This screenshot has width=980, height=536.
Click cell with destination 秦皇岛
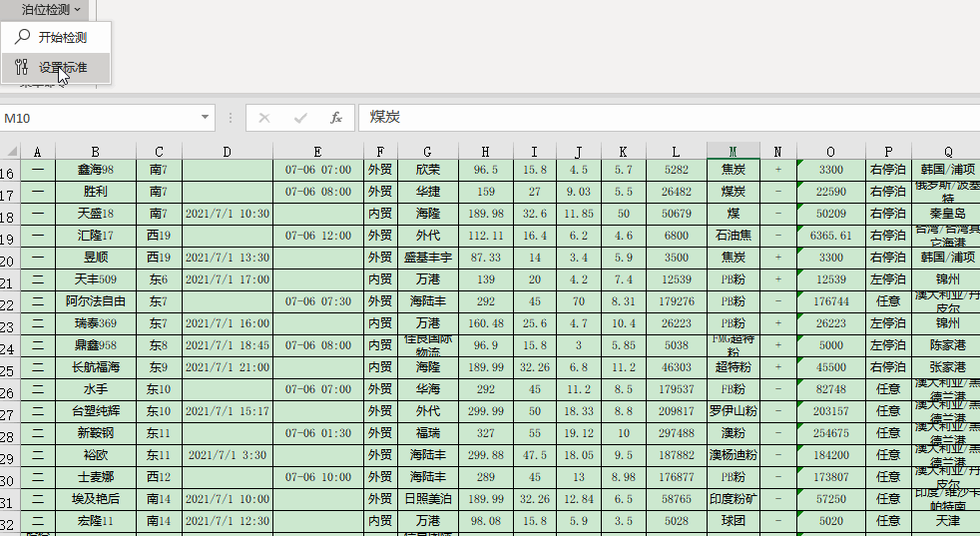pos(948,214)
